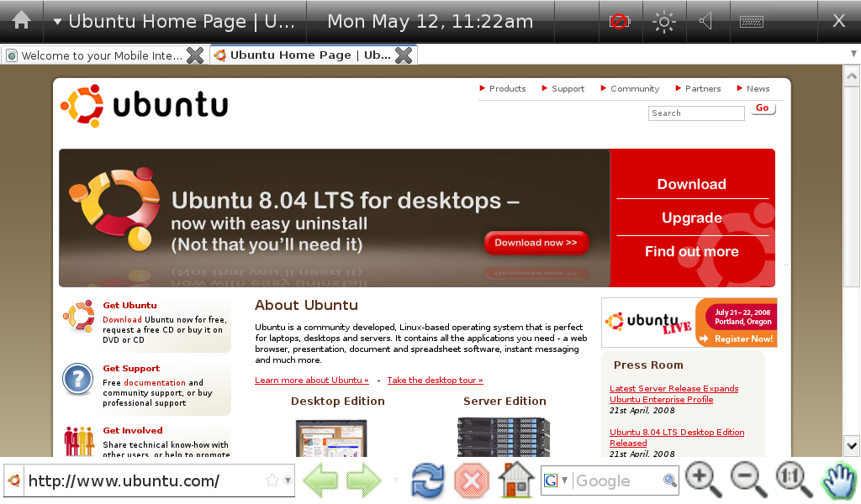The image size is (861, 504).
Task: Click the Download link under Get Ubuntu
Action: point(122,320)
